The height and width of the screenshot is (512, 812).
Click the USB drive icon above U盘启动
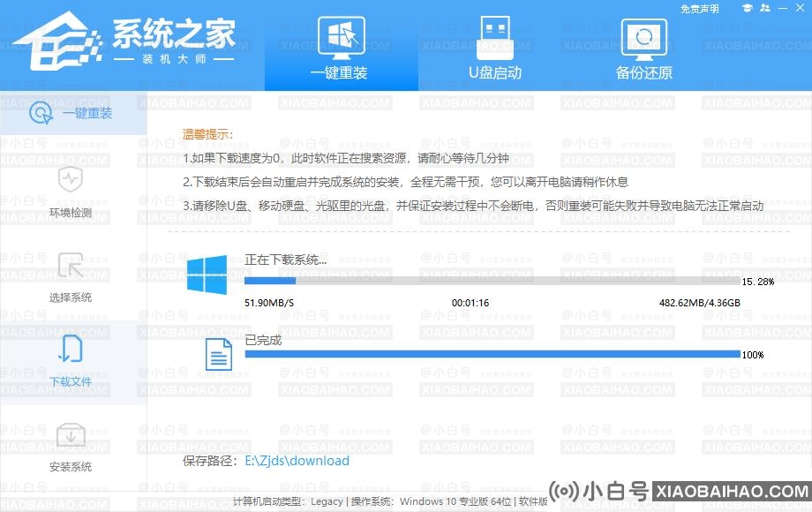coord(494,38)
